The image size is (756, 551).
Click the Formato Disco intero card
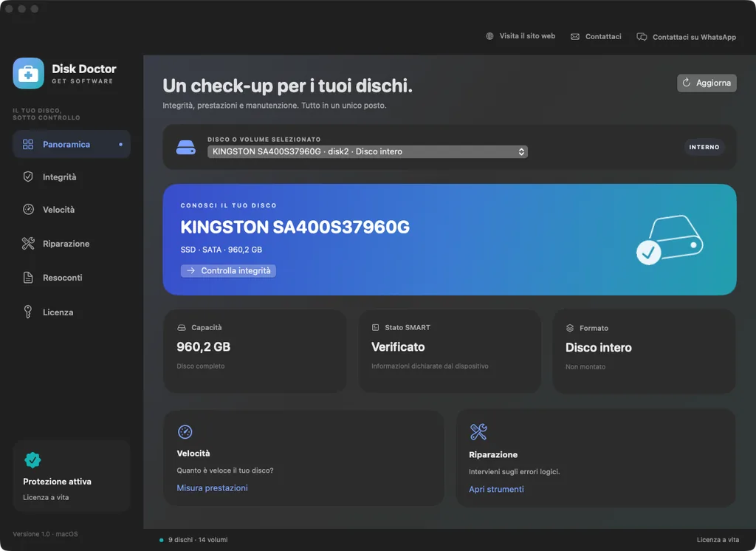[x=644, y=352]
